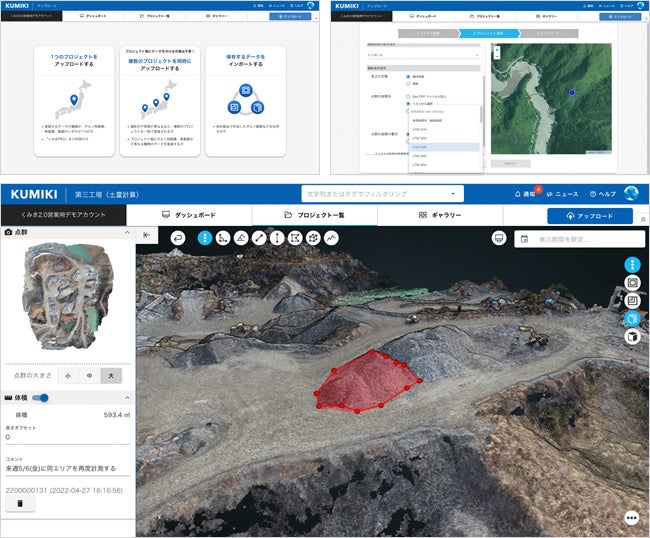Open the ギャラリー tab
This screenshot has height=538, width=650.
click(440, 215)
